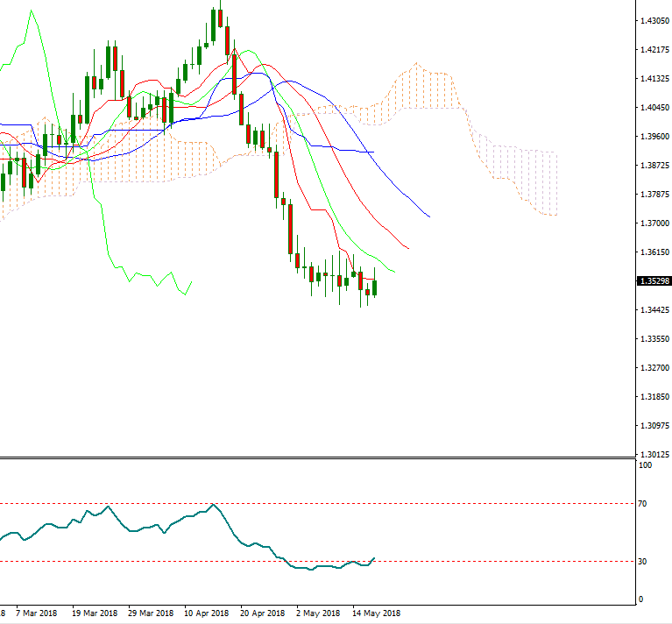The image size is (672, 624).
Task: Select the 19 Mar 2018 date label
Action: (x=95, y=613)
